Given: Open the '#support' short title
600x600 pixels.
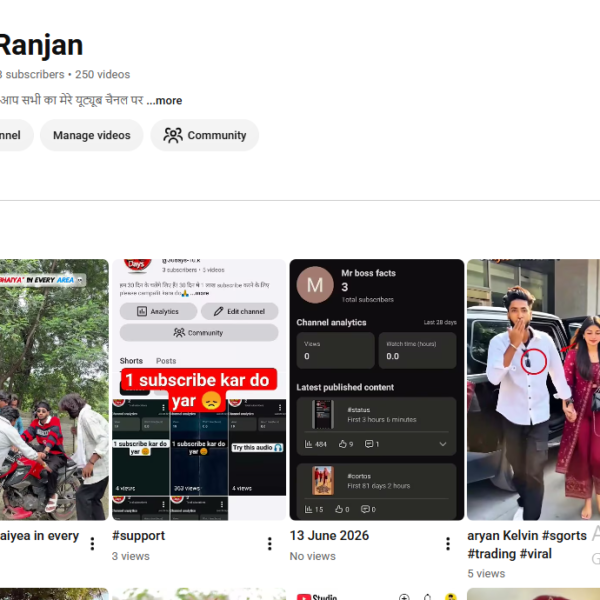Looking at the screenshot, I should tap(139, 535).
